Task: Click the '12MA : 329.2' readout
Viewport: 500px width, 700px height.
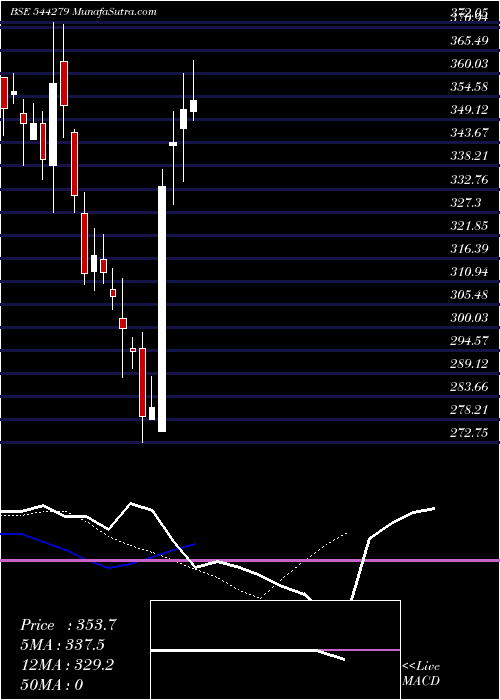Action: [67, 665]
